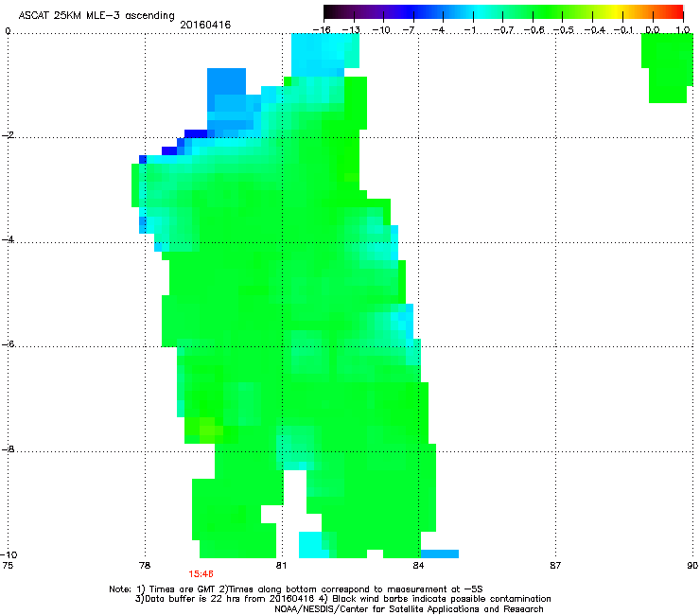The height and width of the screenshot is (615, 700).
Task: Click the note line 'Data buffer is 22 hrs'
Action: [342, 599]
